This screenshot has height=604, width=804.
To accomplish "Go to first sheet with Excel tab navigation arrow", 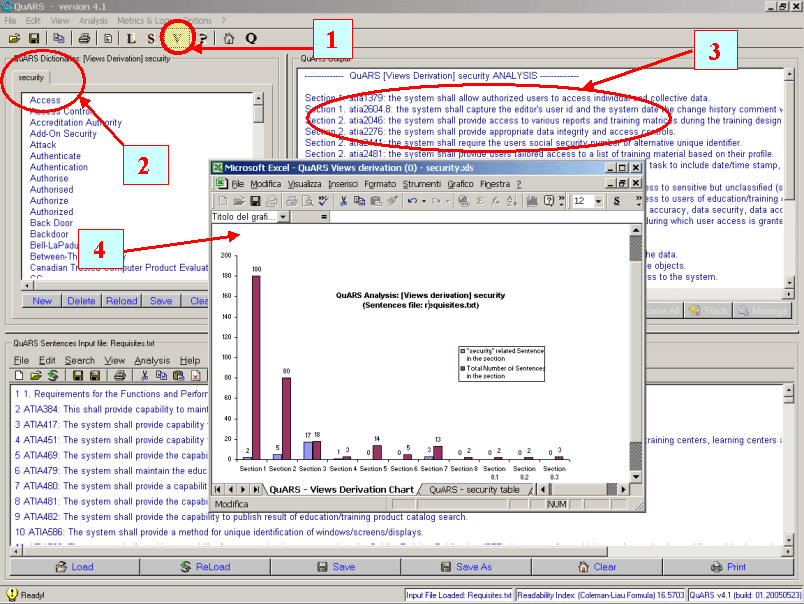I will tap(218, 490).
